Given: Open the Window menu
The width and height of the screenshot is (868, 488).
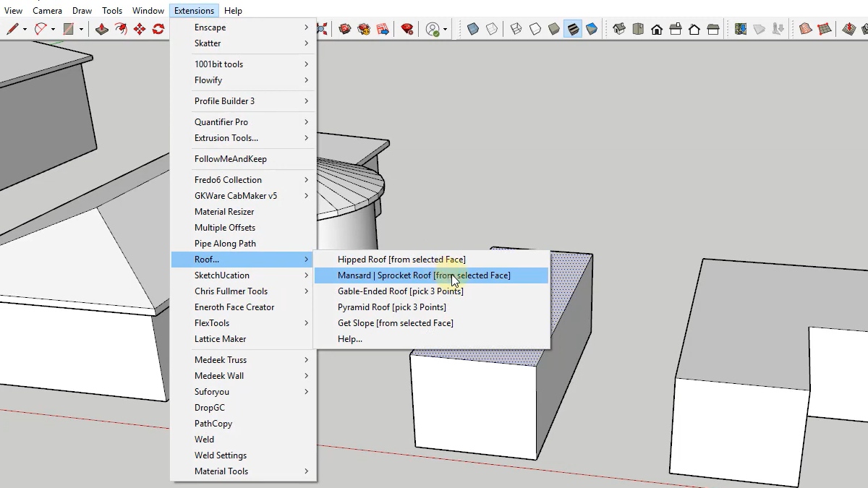Looking at the screenshot, I should [148, 11].
